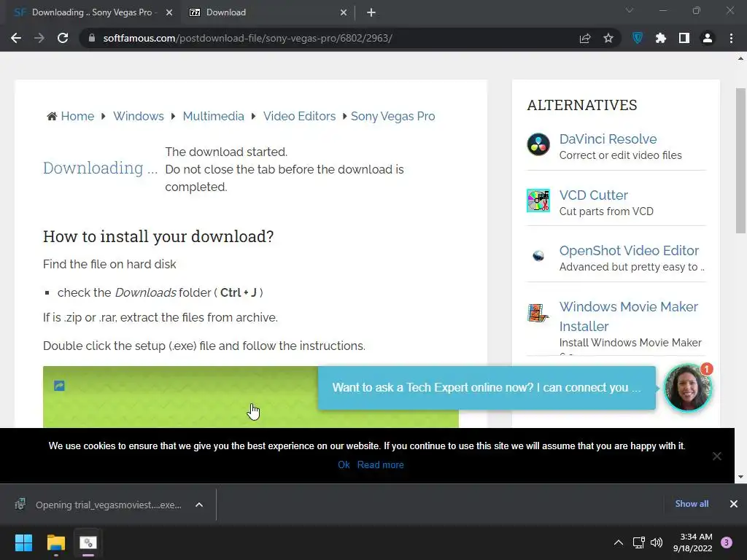The image size is (747, 560).
Task: Click the Windows Movie Maker icon
Action: coord(538,313)
